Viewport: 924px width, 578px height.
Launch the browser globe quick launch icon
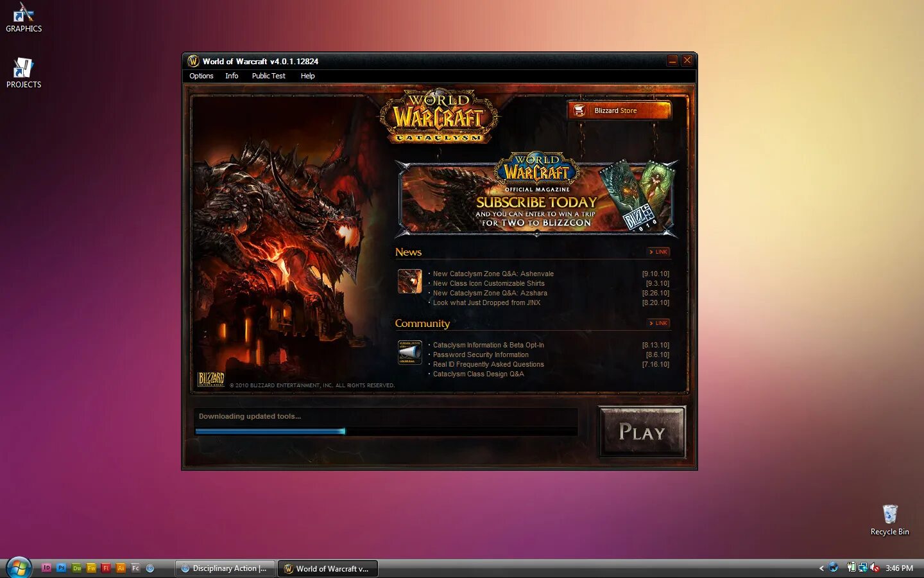coord(150,568)
